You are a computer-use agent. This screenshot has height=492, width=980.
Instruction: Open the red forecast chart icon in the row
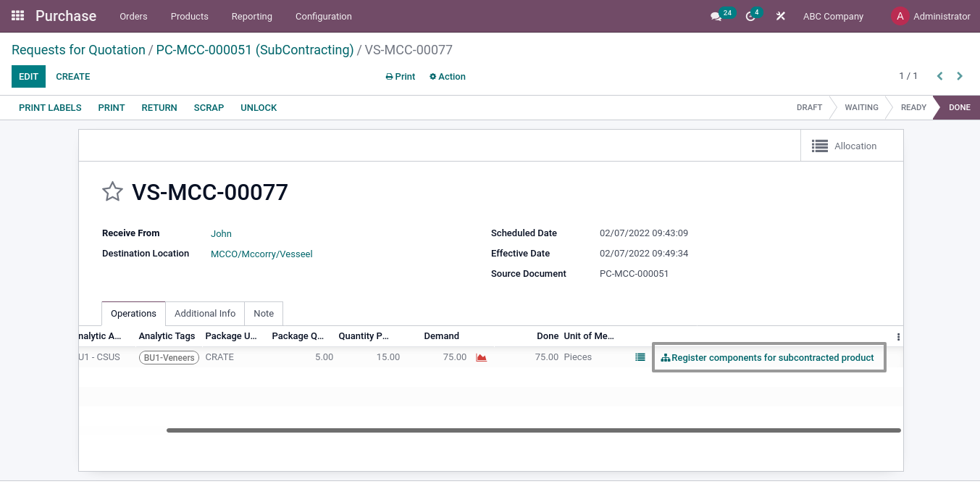pos(481,357)
